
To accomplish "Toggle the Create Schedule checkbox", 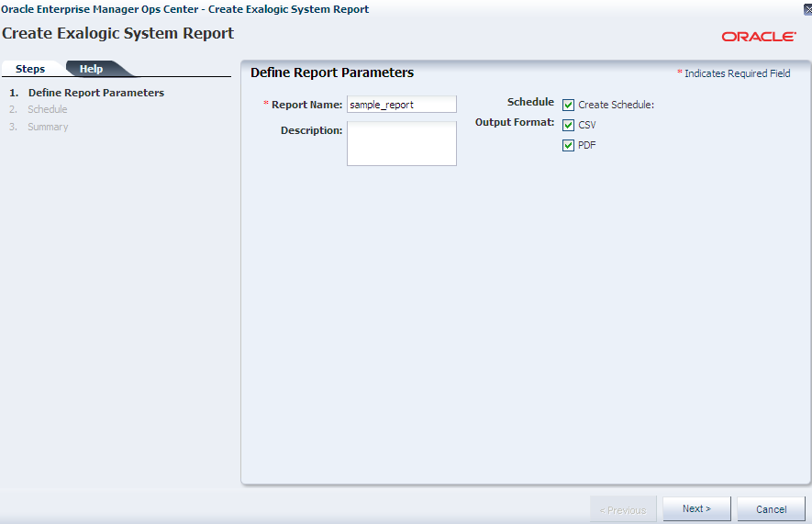I will tap(568, 106).
